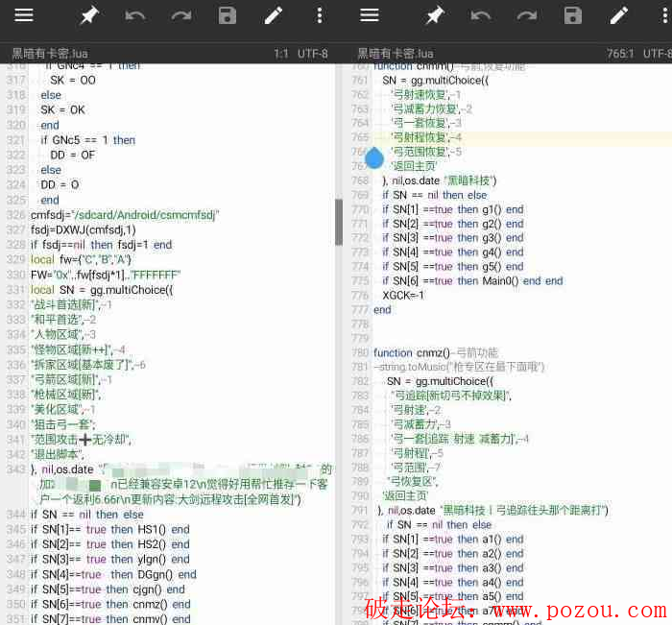Place cursor on line 317 SK = OO

coord(73,80)
